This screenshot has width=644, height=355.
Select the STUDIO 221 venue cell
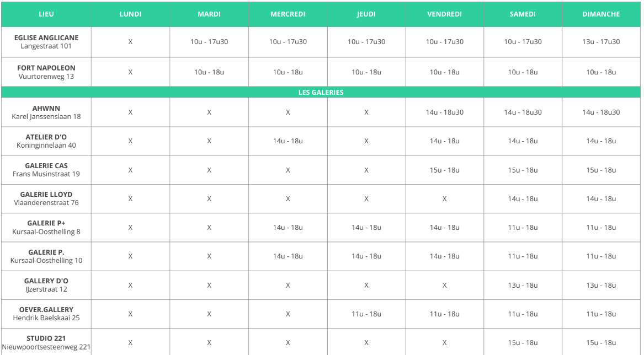pos(46,342)
